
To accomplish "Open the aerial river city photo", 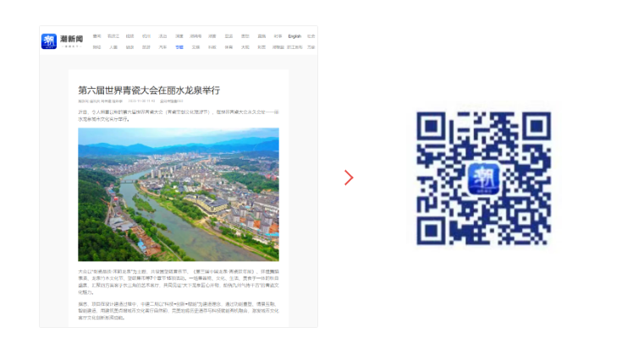I will click(x=179, y=194).
